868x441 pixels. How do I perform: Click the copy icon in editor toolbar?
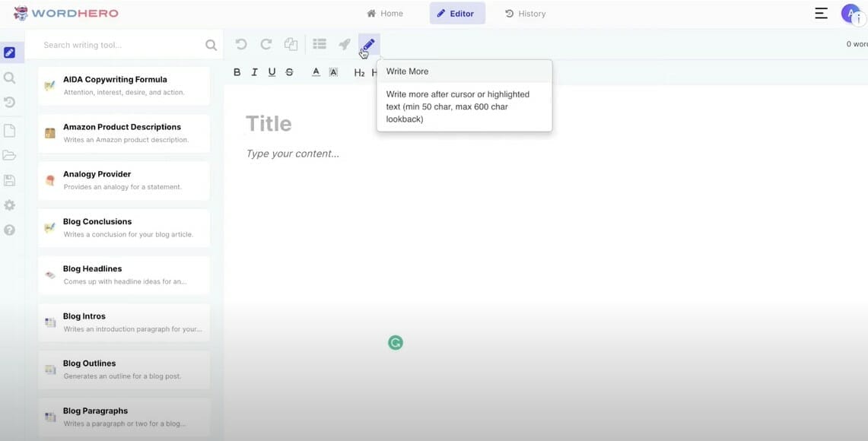(x=291, y=45)
